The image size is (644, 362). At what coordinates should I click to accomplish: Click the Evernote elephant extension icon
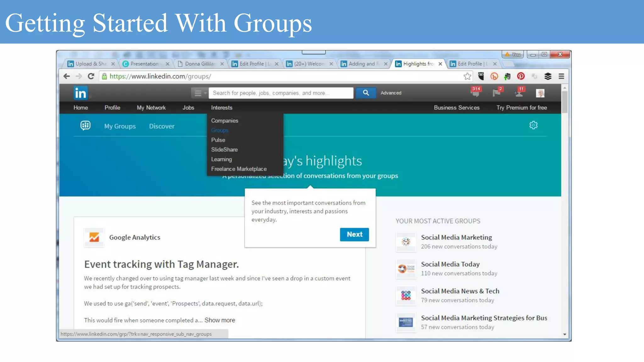(507, 76)
